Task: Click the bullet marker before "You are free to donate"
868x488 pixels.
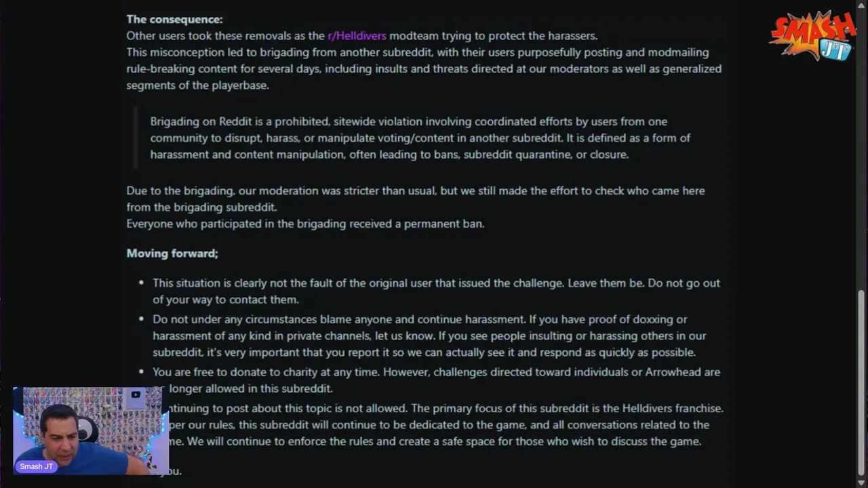Action: [x=141, y=372]
